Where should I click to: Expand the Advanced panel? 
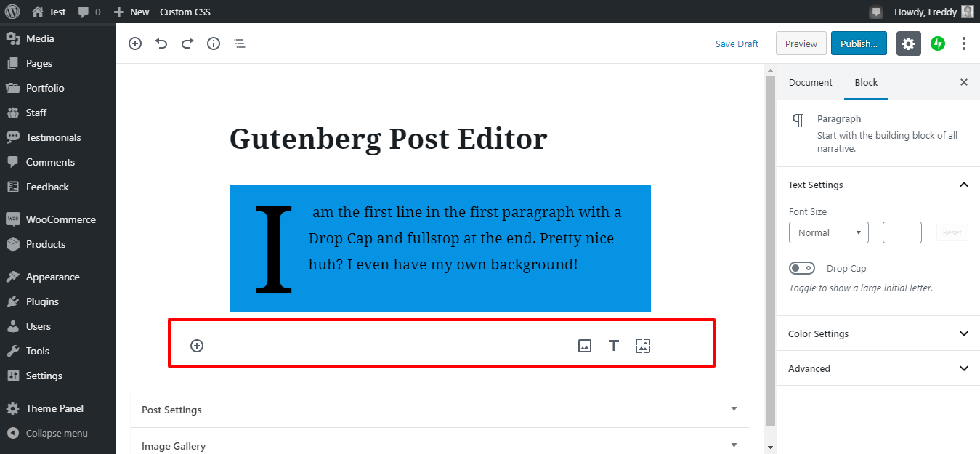[x=878, y=368]
